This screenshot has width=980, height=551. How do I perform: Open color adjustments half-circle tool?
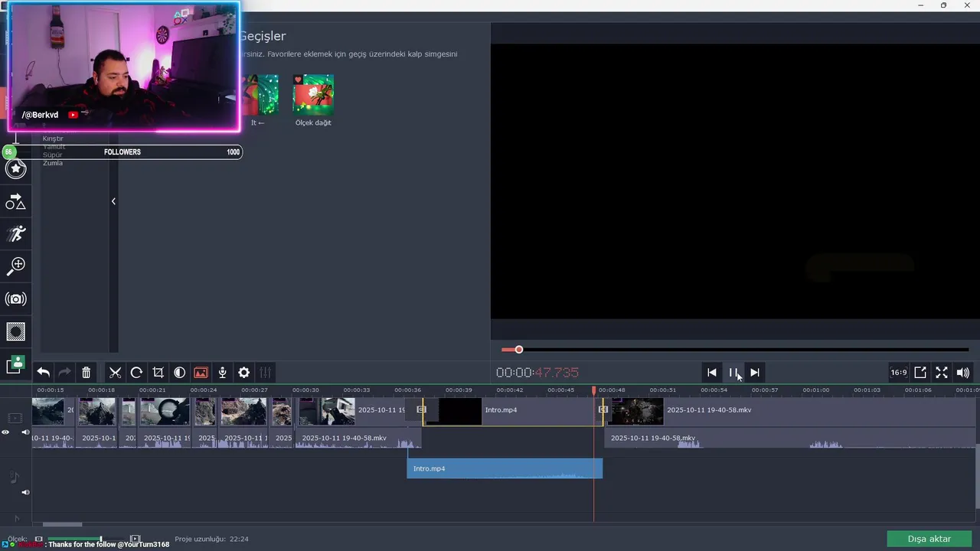(x=179, y=373)
